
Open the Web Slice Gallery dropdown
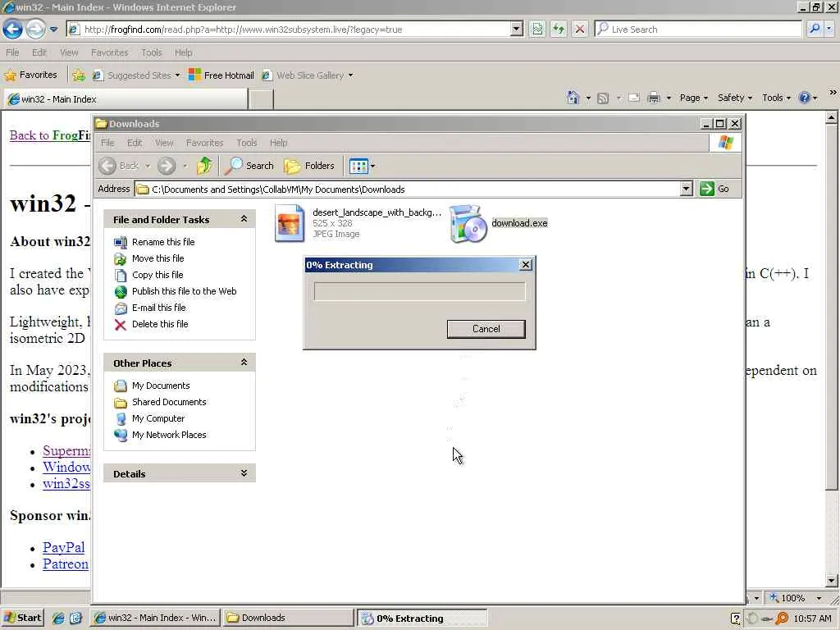(x=350, y=75)
